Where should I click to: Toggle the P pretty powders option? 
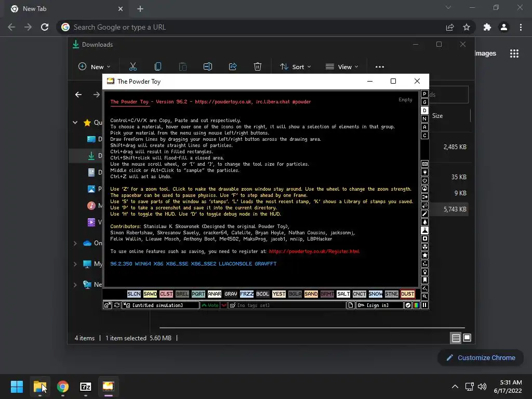424,94
